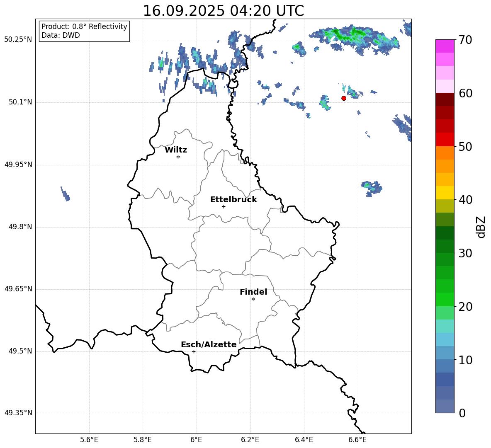This screenshot has width=491, height=448.
Task: Click latitude label '49.65°N'
Action: coord(18,289)
